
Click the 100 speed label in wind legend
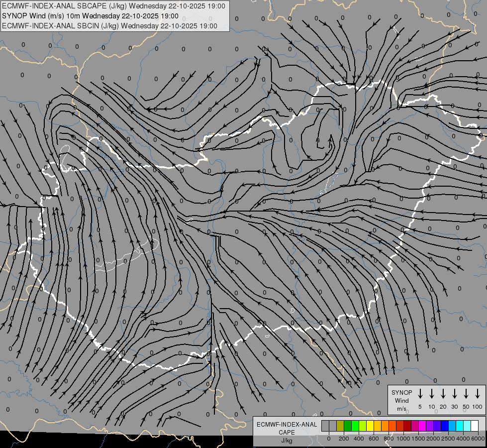[478, 407]
